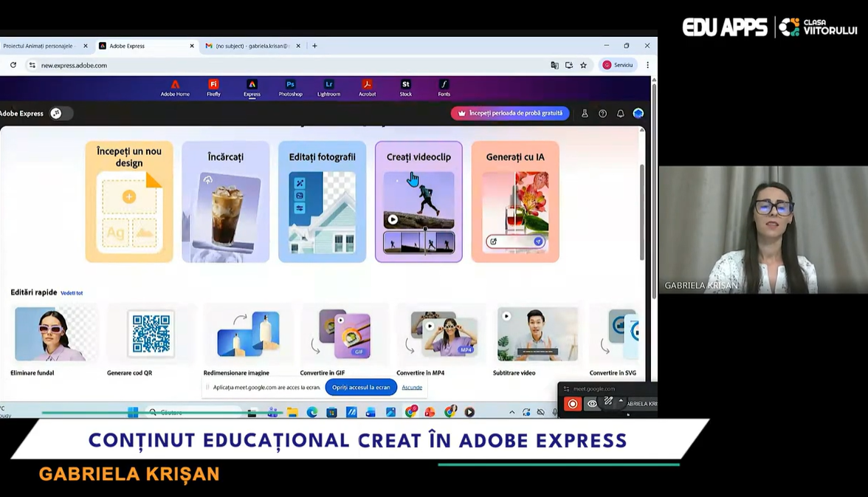Open the notifications bell

coord(621,114)
